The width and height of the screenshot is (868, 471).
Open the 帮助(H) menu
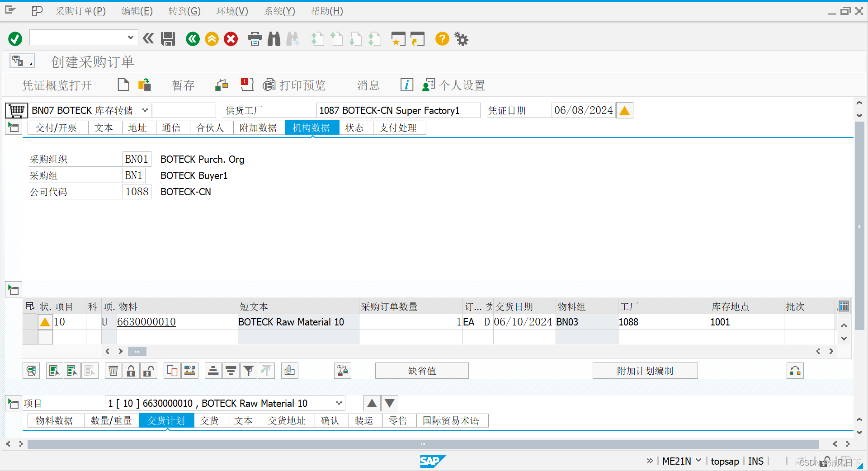327,11
